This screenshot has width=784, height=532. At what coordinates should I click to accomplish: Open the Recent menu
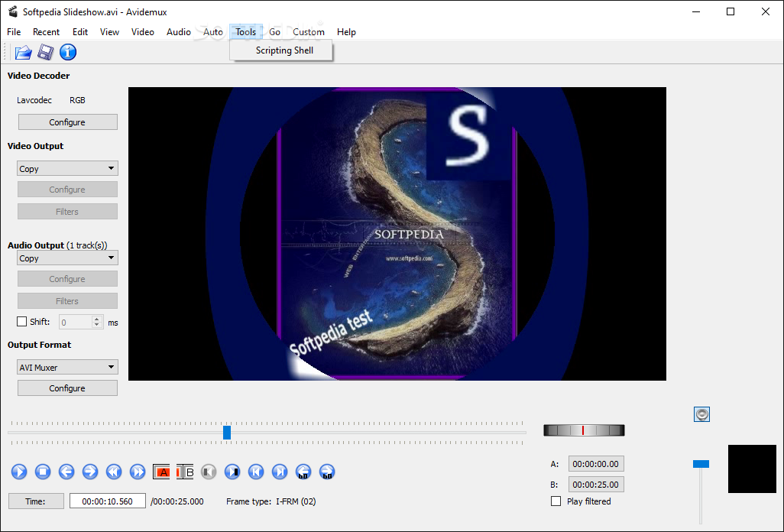[46, 32]
